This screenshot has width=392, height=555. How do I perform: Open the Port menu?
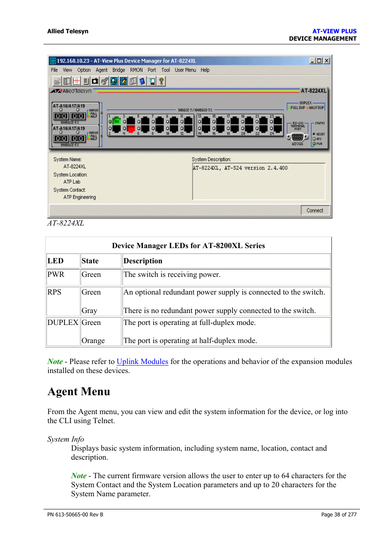pos(152,70)
